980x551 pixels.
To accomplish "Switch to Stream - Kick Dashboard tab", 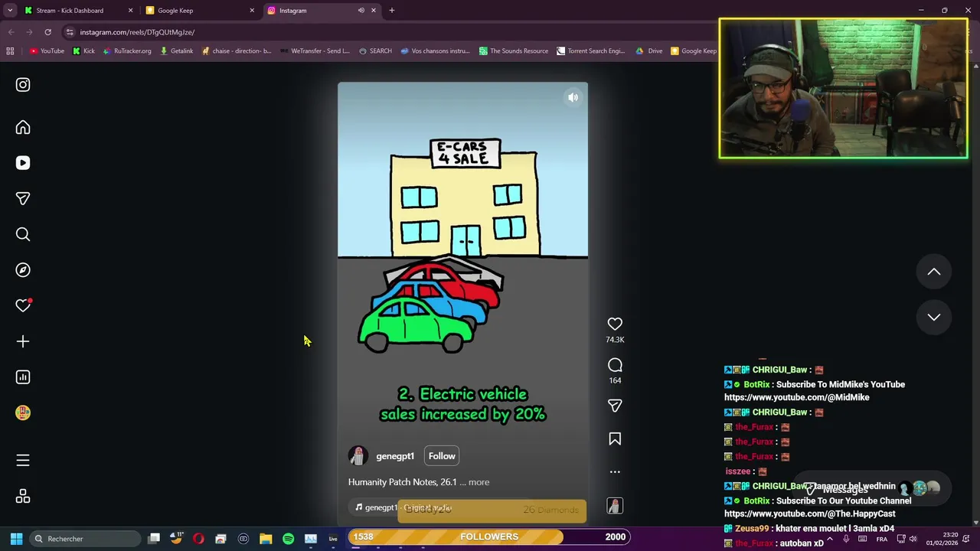I will coord(77,11).
